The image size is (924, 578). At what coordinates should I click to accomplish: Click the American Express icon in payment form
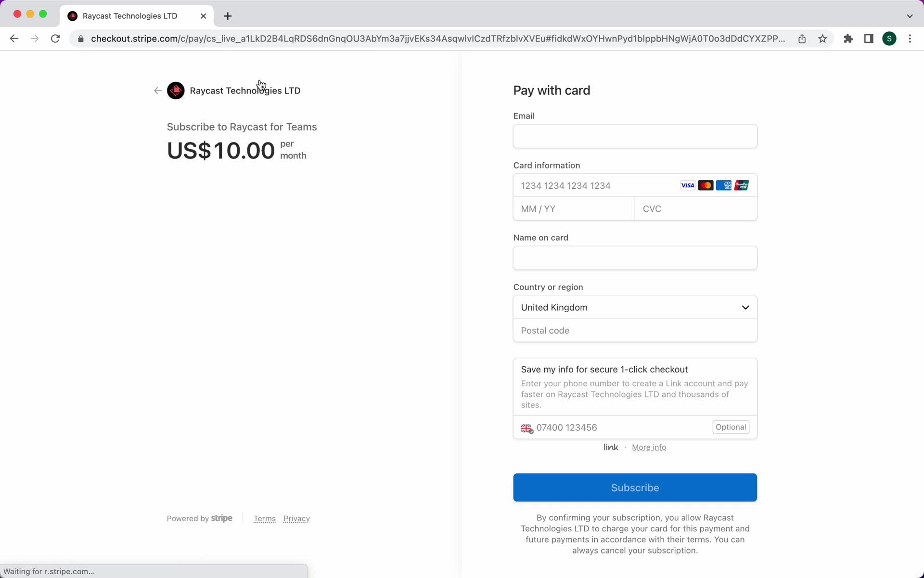click(x=724, y=185)
